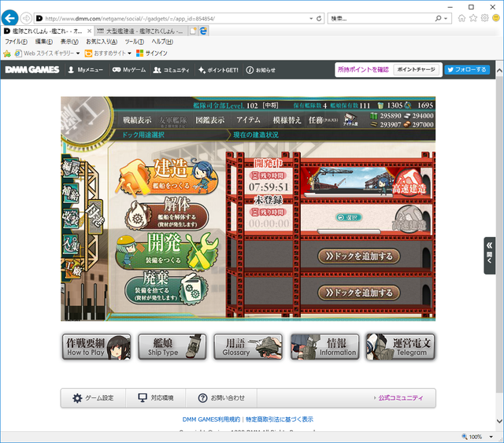Viewport: 504px width, 443px height.
Task: Expand the collapsed right side panel arrow
Action: 489,256
